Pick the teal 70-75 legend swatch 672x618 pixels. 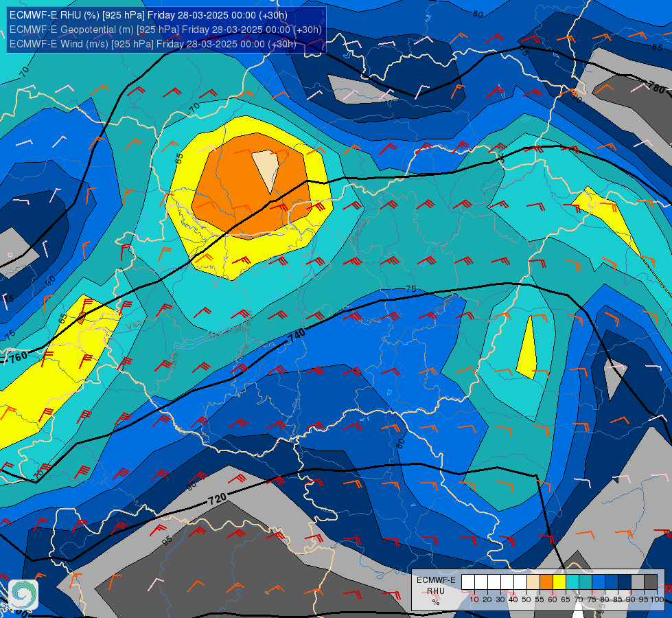586,582
